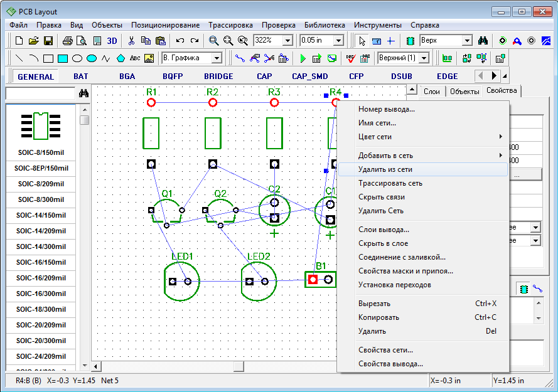This screenshot has width=558, height=392.
Task: Click the grayed left arrow beside library tabs
Action: tap(481, 76)
